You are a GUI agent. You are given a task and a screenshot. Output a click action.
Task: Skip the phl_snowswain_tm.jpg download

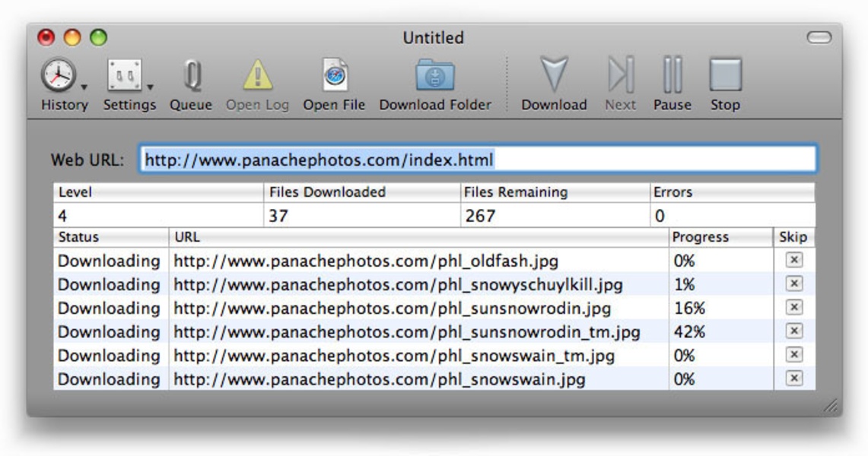[793, 354]
